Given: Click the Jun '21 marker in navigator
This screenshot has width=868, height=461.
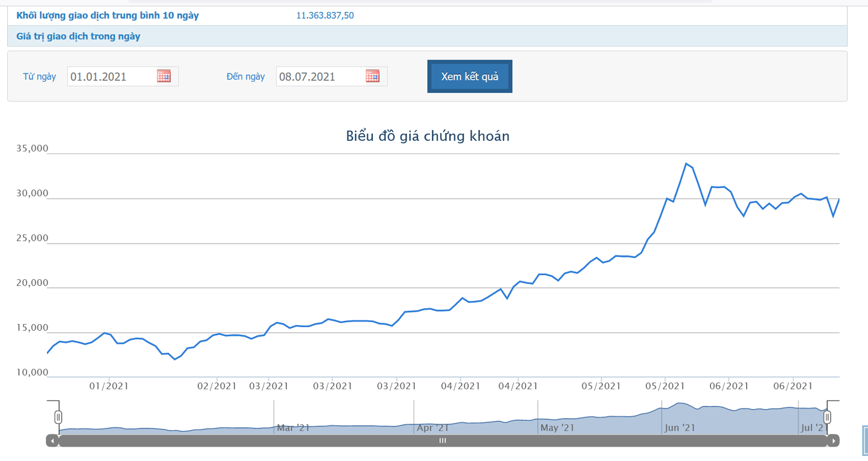Looking at the screenshot, I should pyautogui.click(x=679, y=428).
